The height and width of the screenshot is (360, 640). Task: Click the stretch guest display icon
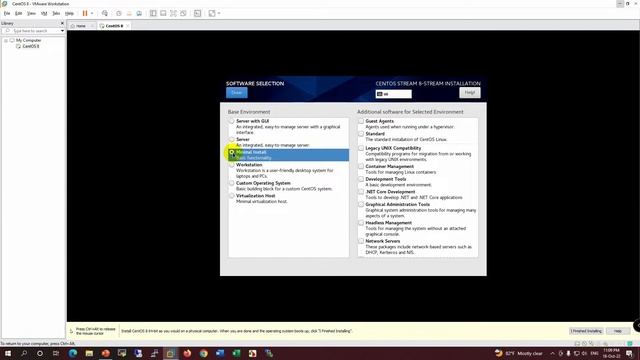[x=212, y=13]
